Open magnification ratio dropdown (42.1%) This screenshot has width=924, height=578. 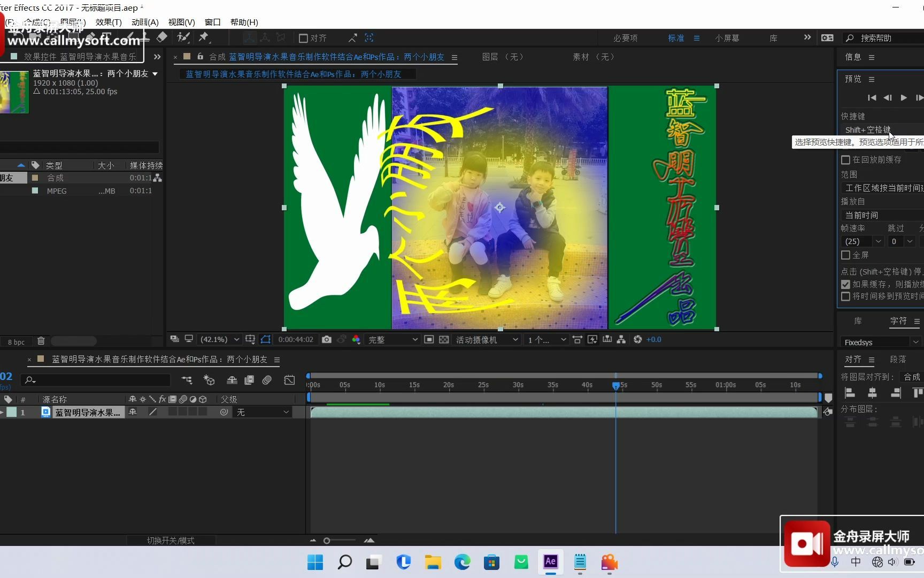[x=219, y=339]
